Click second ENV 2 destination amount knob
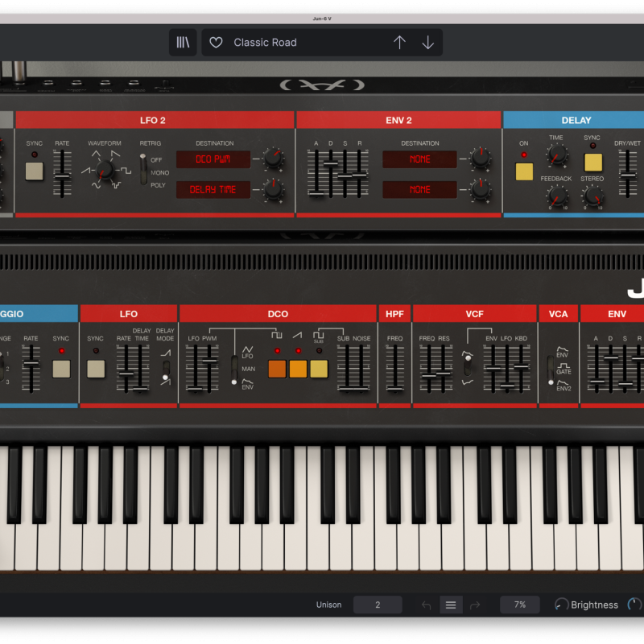This screenshot has width=644, height=644. click(x=480, y=189)
